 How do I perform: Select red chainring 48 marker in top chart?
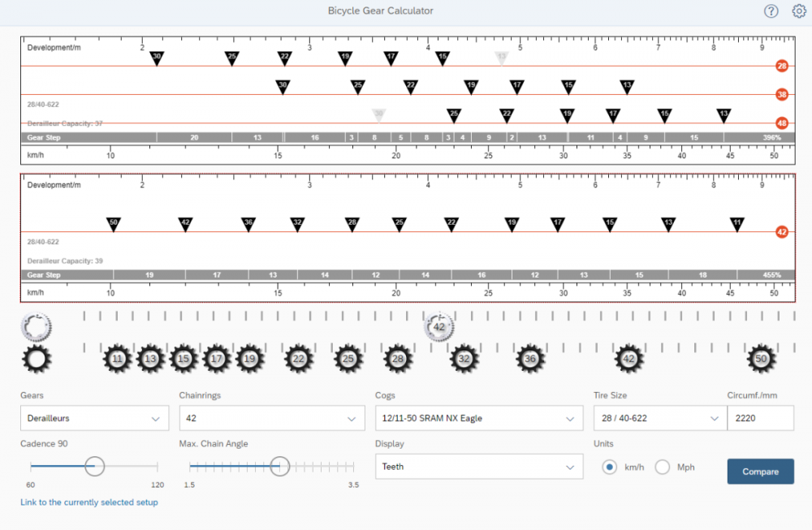tap(782, 123)
